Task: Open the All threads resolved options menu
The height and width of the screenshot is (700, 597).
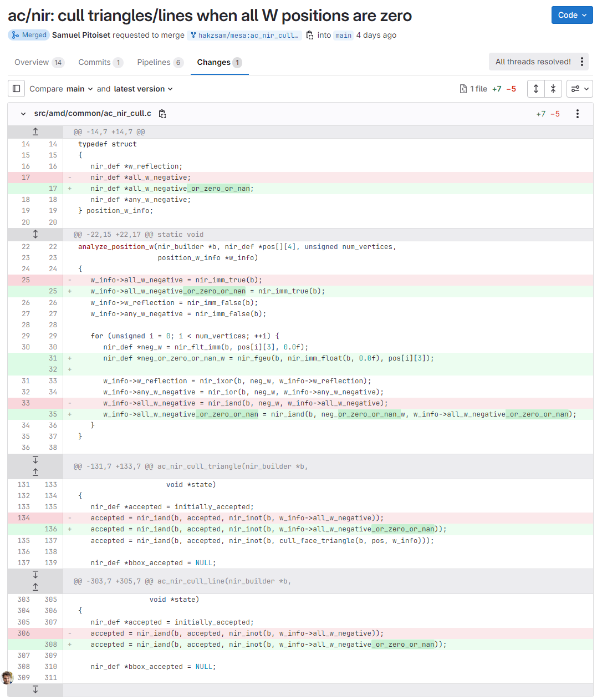Action: (x=581, y=62)
